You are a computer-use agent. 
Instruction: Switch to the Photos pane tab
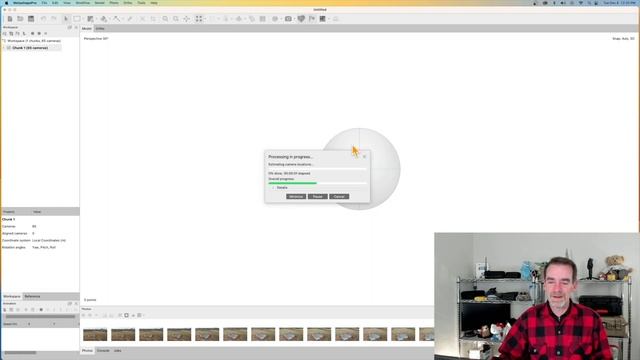tap(87, 351)
